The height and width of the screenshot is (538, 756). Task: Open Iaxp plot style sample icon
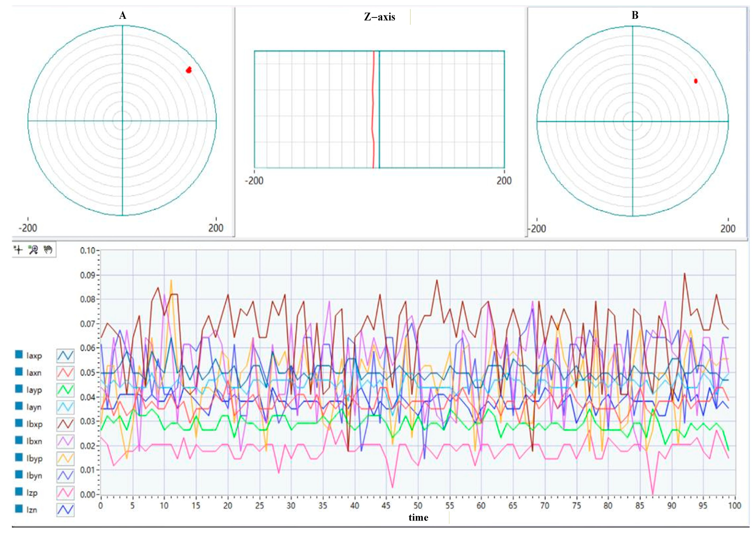[x=65, y=355]
